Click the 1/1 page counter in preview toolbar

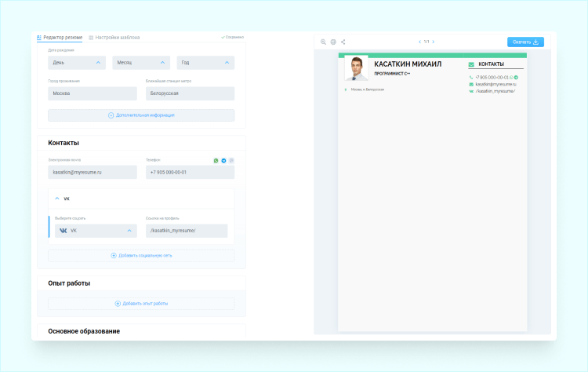pyautogui.click(x=426, y=42)
